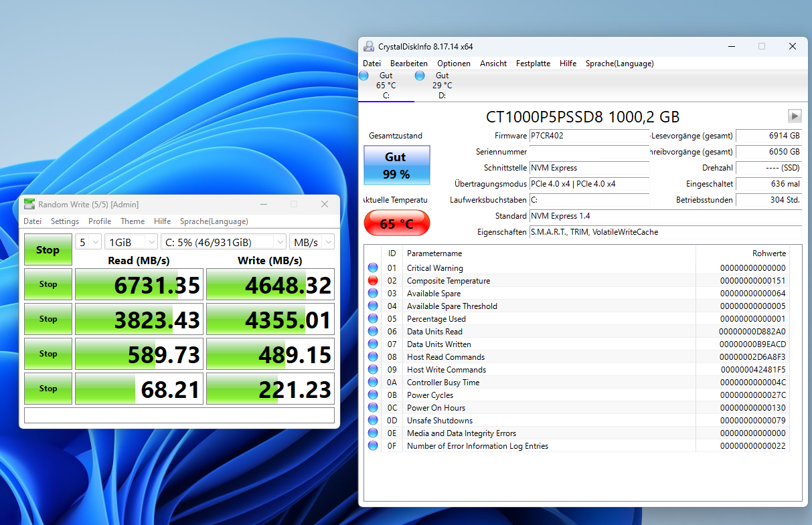Open Settings menu in CrystalDiskMark
812x525 pixels.
(x=65, y=221)
